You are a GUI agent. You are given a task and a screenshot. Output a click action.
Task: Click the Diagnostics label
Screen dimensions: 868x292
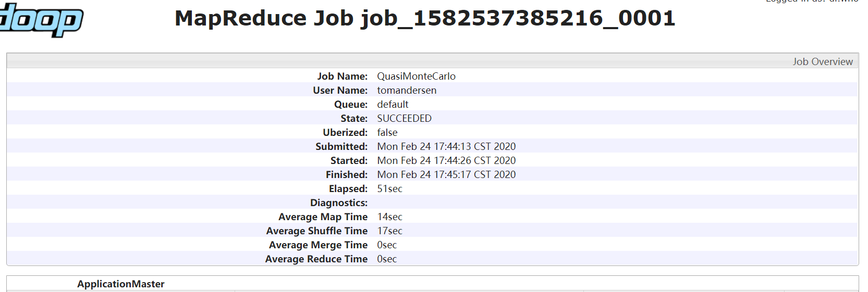[x=339, y=202]
